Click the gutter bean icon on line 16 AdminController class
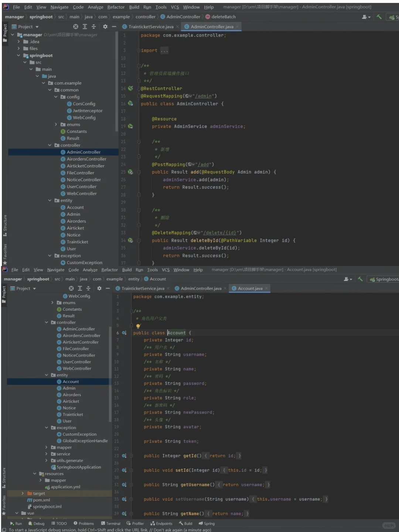Viewport: 399px width, 532px height. (130, 103)
